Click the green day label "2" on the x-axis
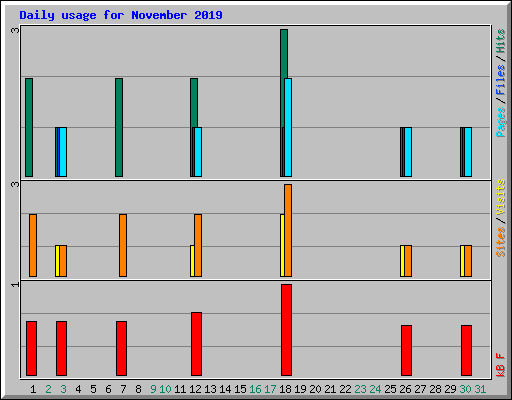Viewport: 512px width, 400px height. coord(48,389)
